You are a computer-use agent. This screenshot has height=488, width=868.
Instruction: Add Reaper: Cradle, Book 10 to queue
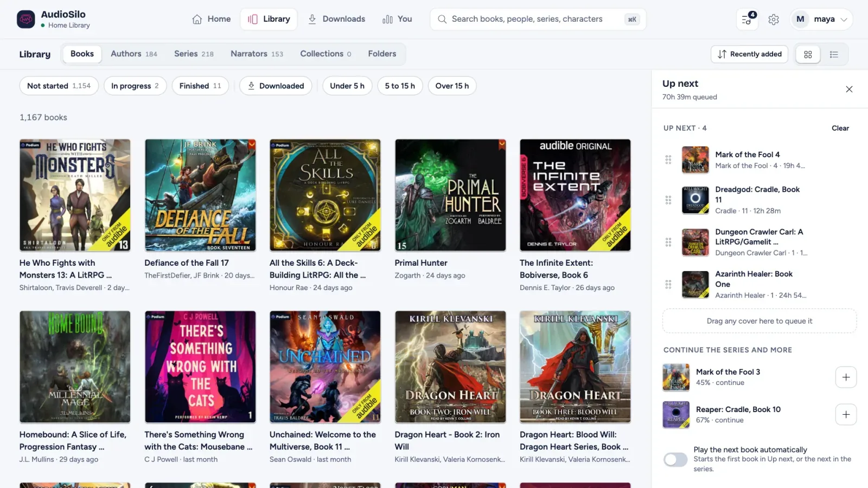pos(846,415)
